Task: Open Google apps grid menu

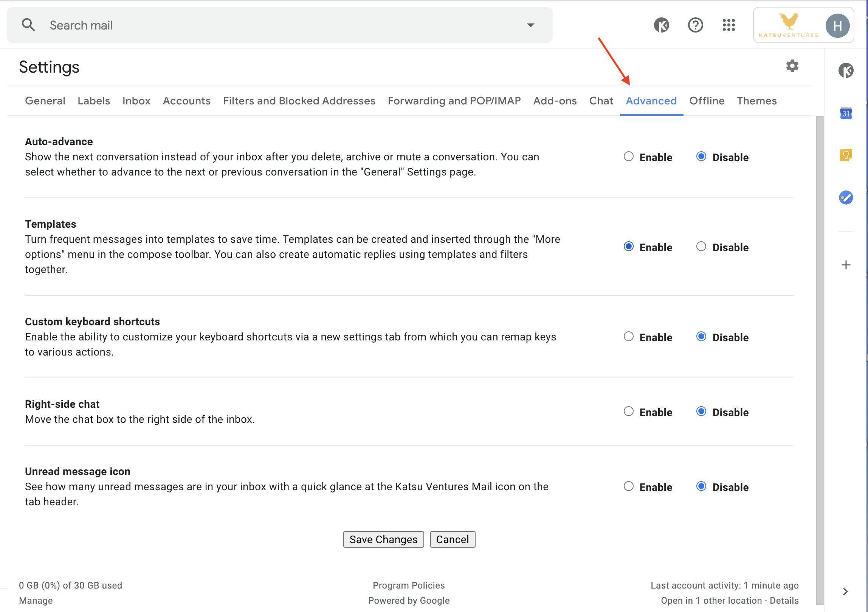Action: tap(728, 25)
